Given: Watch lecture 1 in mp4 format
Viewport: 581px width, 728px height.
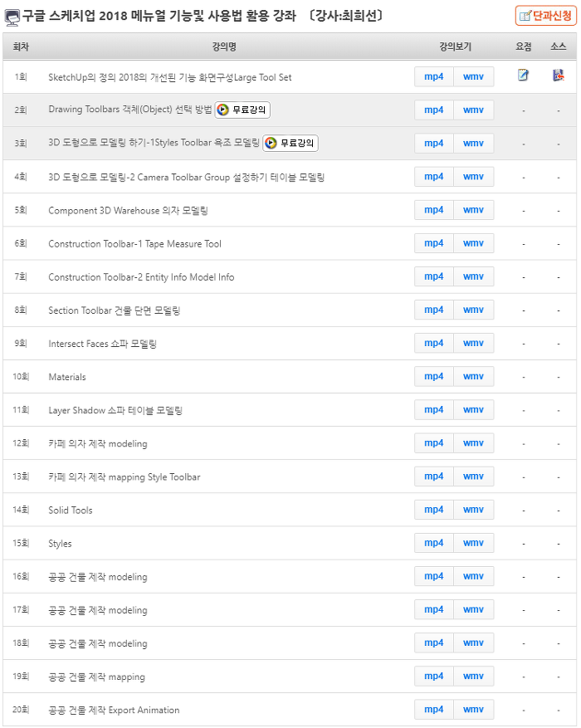Looking at the screenshot, I should [434, 76].
